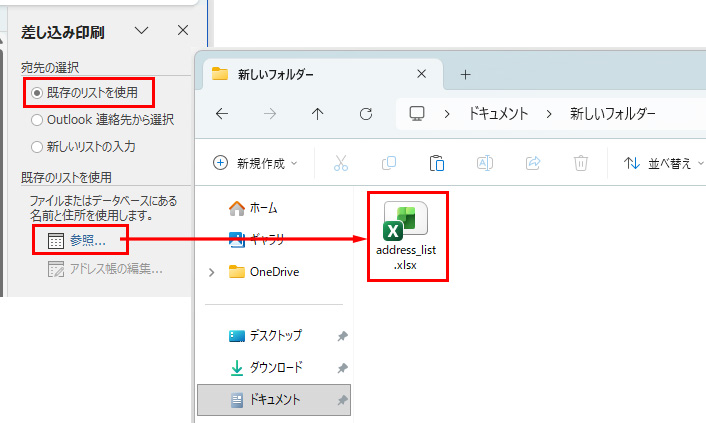Select the 既存のリストを使用 radio button

[38, 93]
